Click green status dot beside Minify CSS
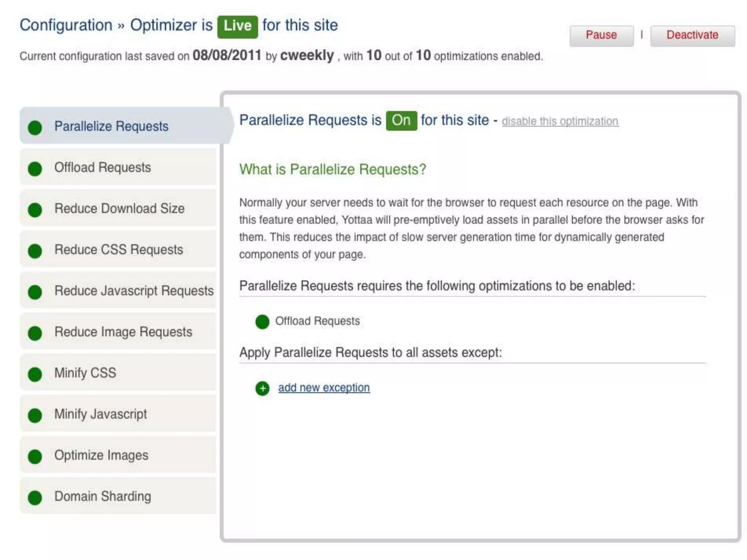 pyautogui.click(x=35, y=374)
